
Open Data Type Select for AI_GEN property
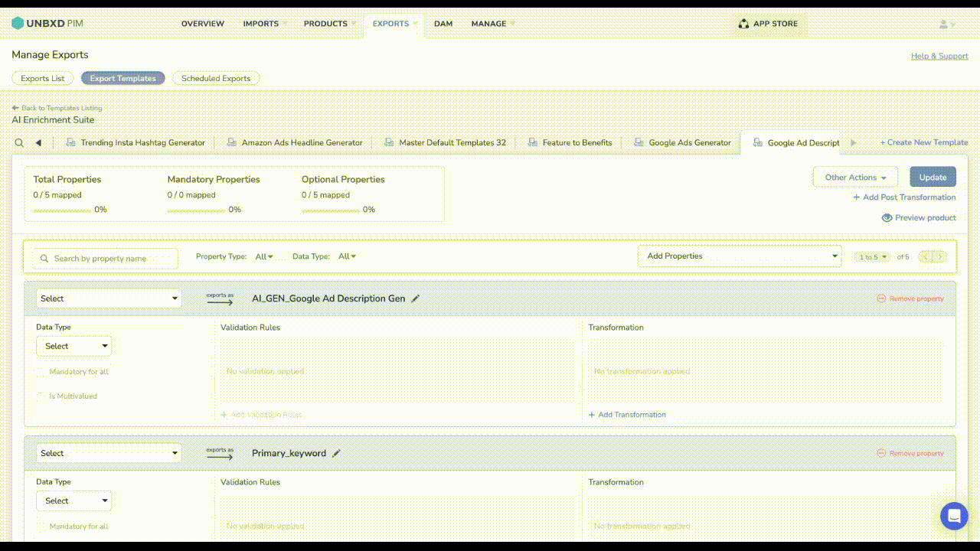[73, 346]
